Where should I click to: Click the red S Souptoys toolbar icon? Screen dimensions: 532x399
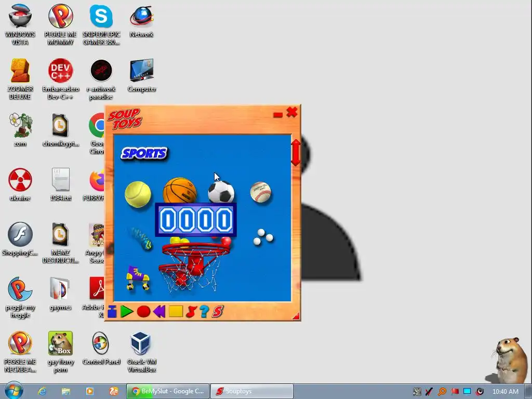[x=218, y=312]
